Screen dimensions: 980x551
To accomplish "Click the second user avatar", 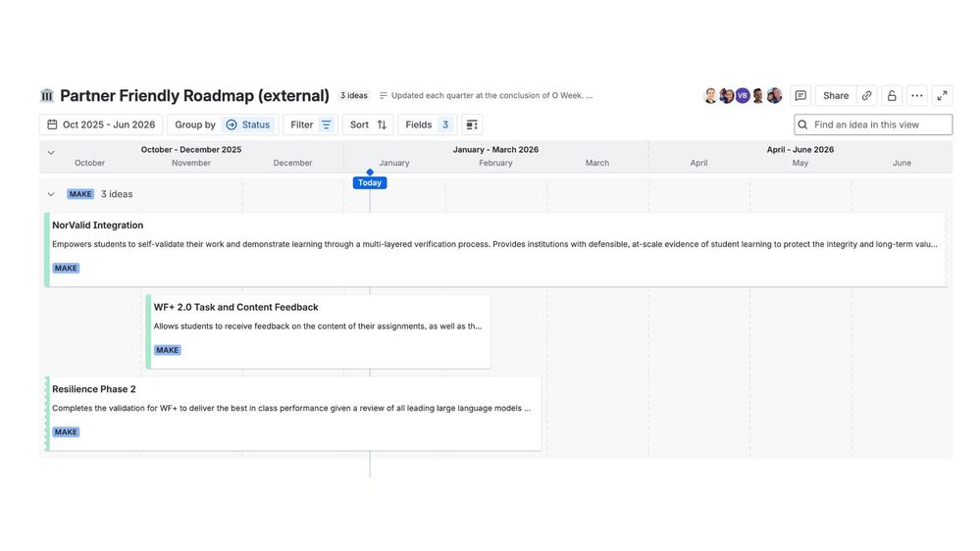I will (726, 95).
